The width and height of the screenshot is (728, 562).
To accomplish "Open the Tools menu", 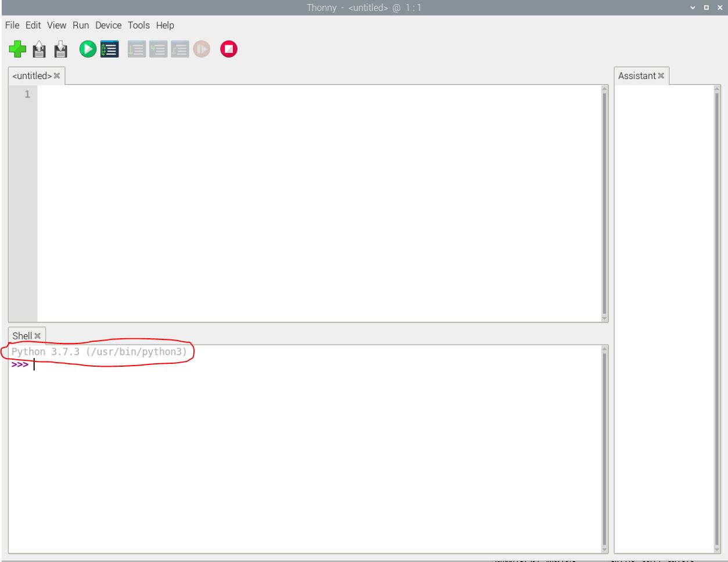I will [139, 26].
